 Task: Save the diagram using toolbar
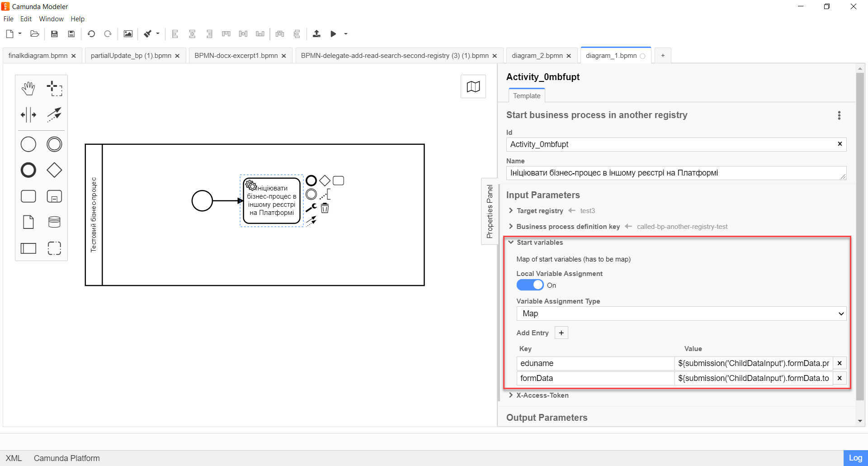click(x=54, y=34)
